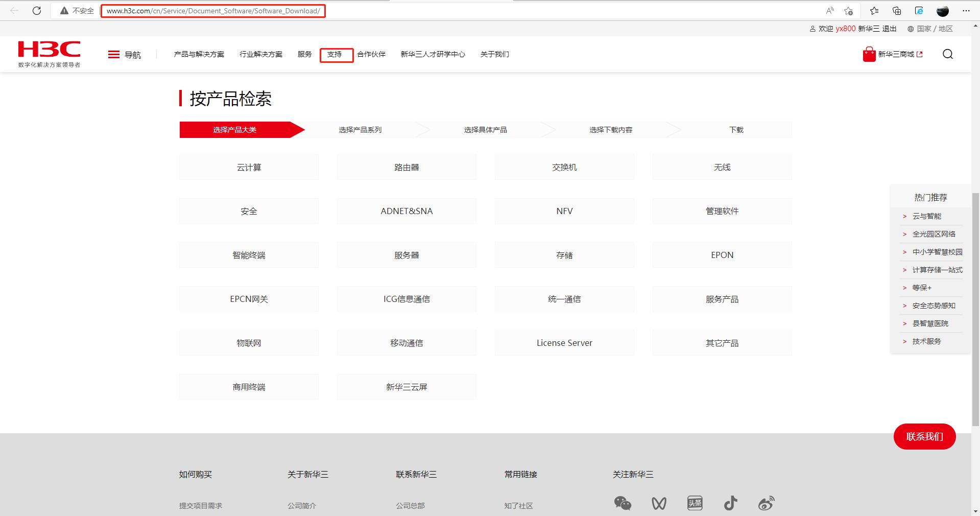Choose the 安全 product category
Screen dimensions: 980x516
click(249, 211)
